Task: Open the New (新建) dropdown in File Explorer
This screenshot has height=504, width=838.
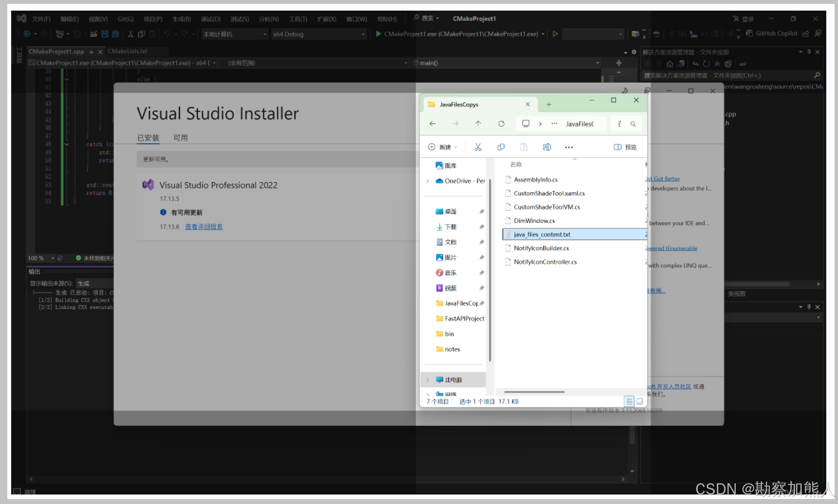Action: pos(443,147)
